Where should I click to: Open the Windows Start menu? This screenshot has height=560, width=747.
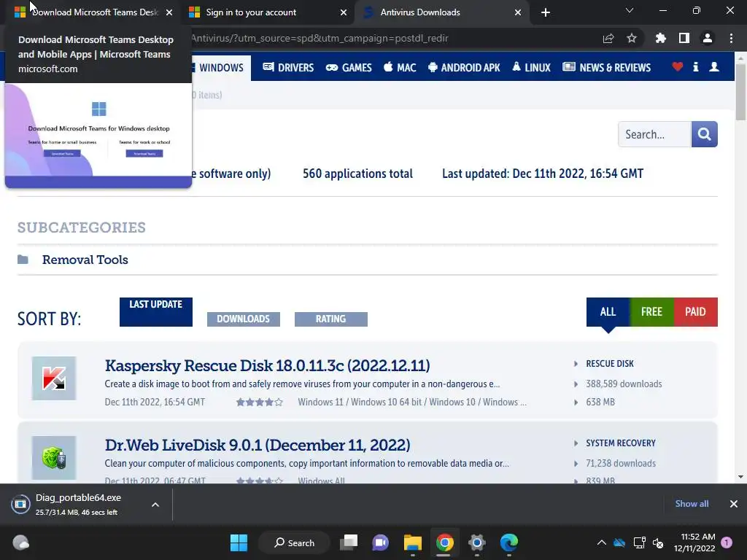pyautogui.click(x=239, y=542)
